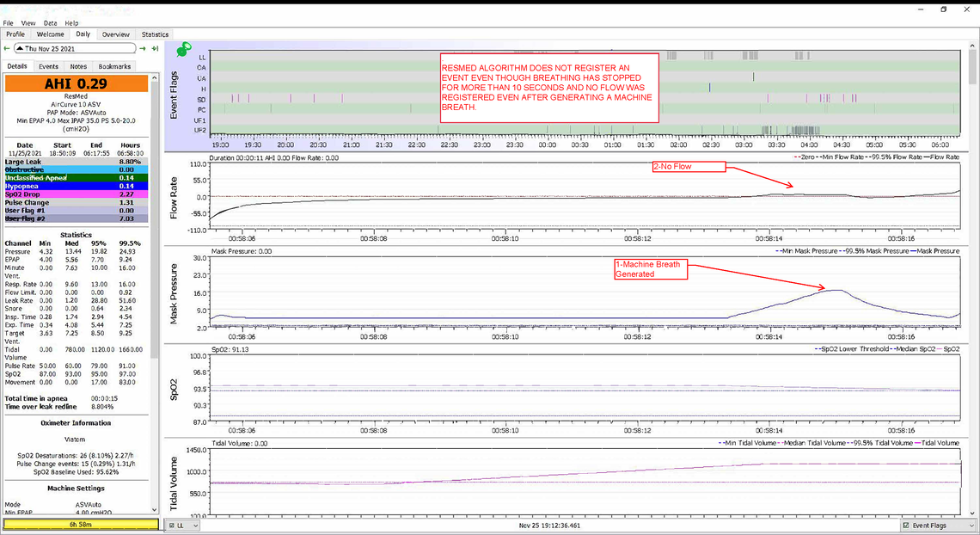Click the PC row label in Event Flags
This screenshot has height=535, width=980.
pos(201,110)
